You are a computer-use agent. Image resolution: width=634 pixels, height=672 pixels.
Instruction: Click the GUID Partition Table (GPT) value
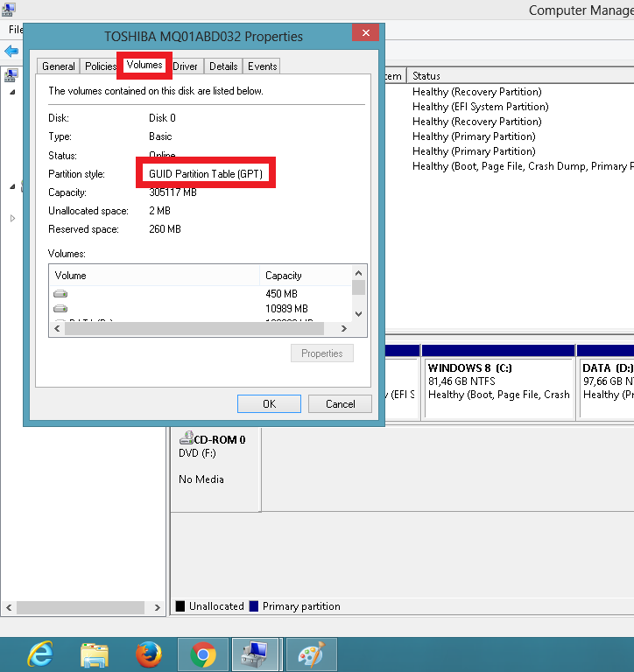click(x=206, y=174)
